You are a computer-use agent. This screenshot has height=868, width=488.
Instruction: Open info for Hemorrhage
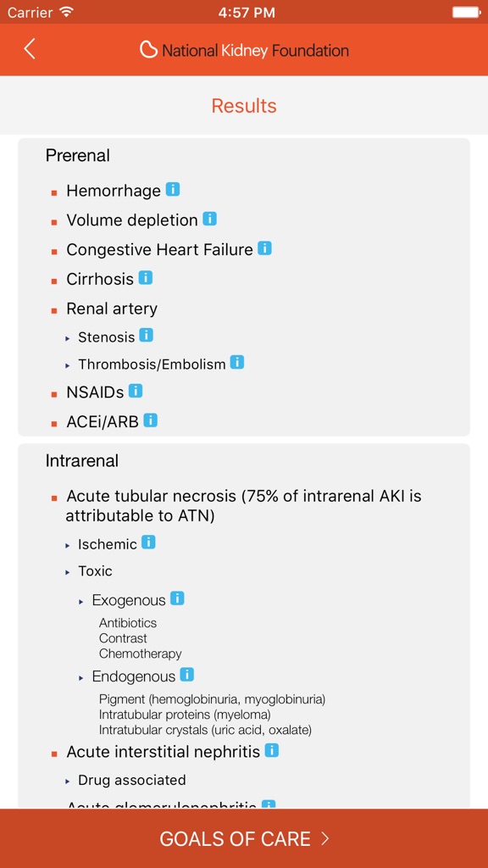[172, 189]
